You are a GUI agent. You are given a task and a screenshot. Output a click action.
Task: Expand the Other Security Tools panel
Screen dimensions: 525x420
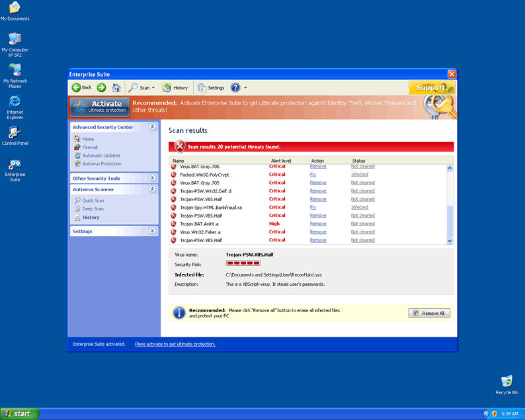click(153, 179)
